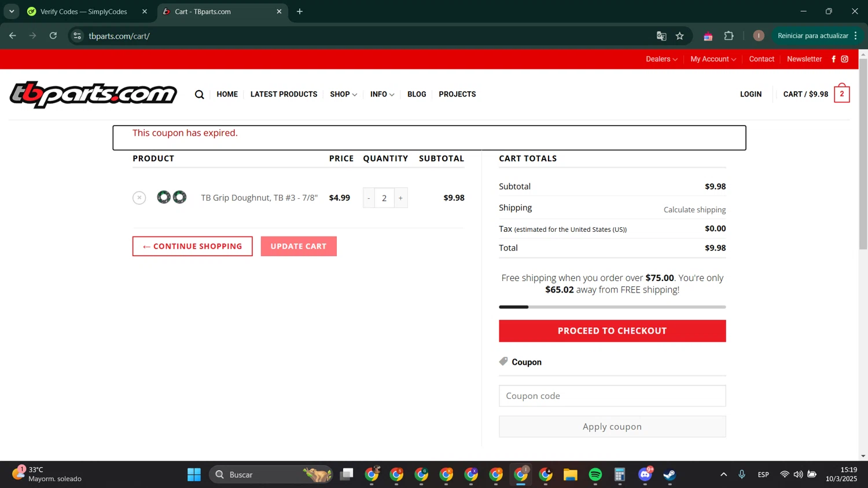This screenshot has height=488, width=868.
Task: Click 'This coupon has expired.' message
Action: point(185,133)
